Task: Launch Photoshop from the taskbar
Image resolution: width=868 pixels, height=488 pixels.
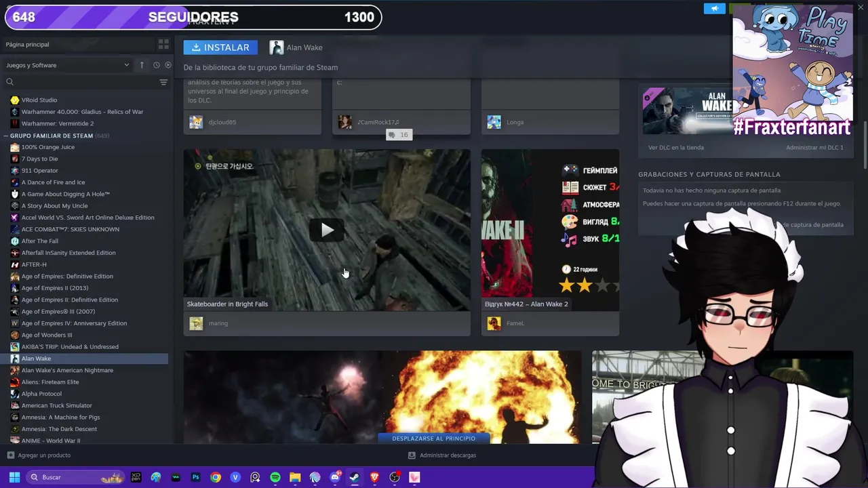Action: [x=196, y=477]
